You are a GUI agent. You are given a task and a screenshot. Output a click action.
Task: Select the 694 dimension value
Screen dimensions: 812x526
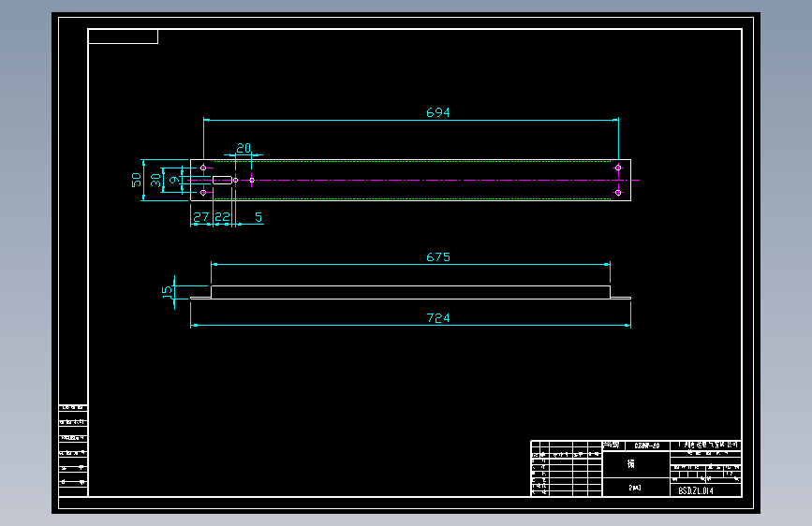[x=438, y=112]
